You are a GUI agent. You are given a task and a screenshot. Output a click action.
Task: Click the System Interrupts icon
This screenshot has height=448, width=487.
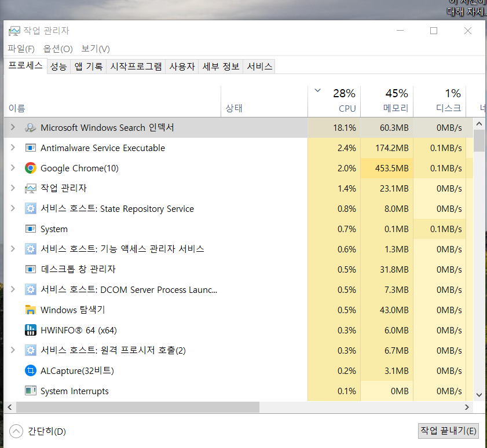coord(31,391)
